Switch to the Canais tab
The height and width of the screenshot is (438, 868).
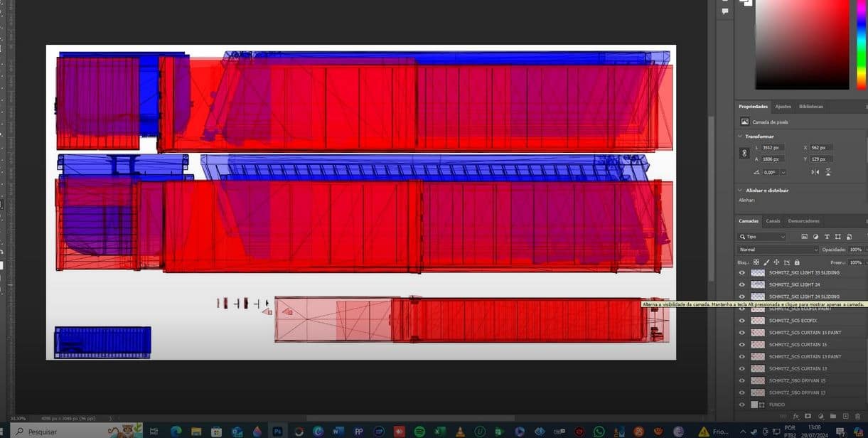pos(773,221)
